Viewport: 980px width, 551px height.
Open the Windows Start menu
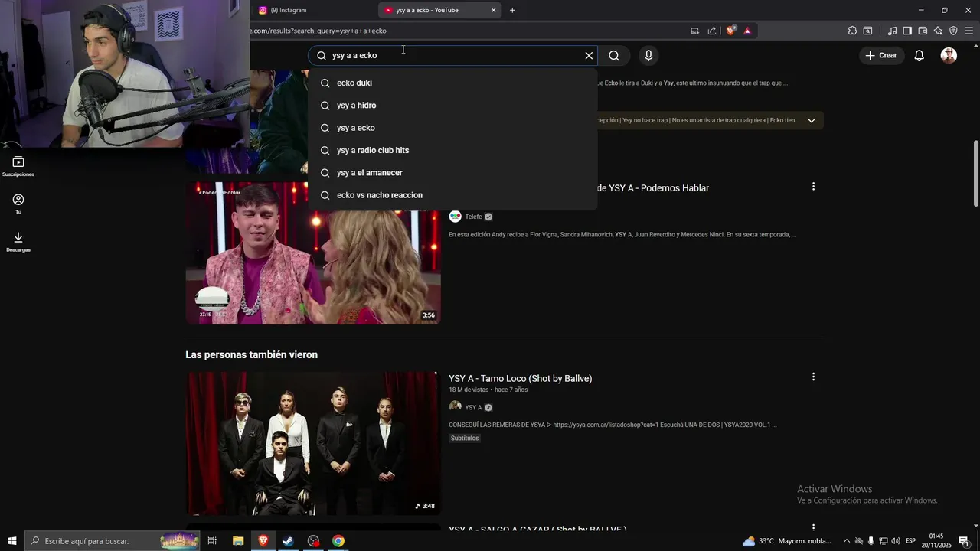pos(12,541)
